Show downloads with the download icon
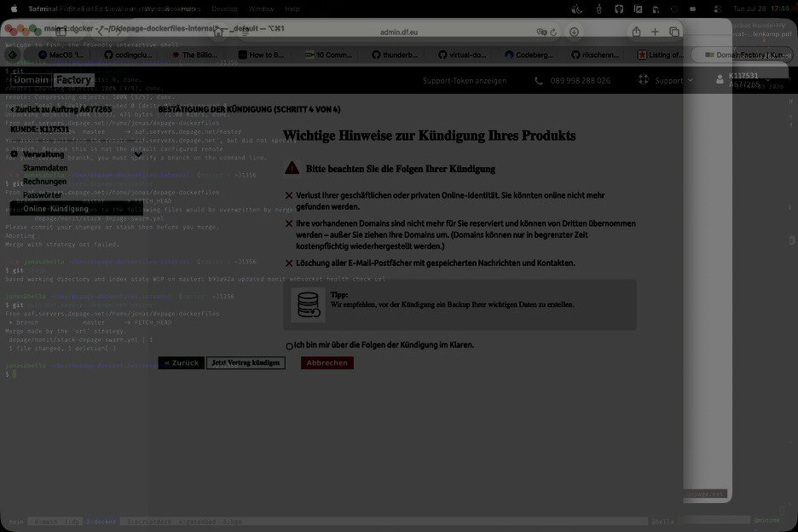Viewport: 798px width, 532px height. coord(574,32)
